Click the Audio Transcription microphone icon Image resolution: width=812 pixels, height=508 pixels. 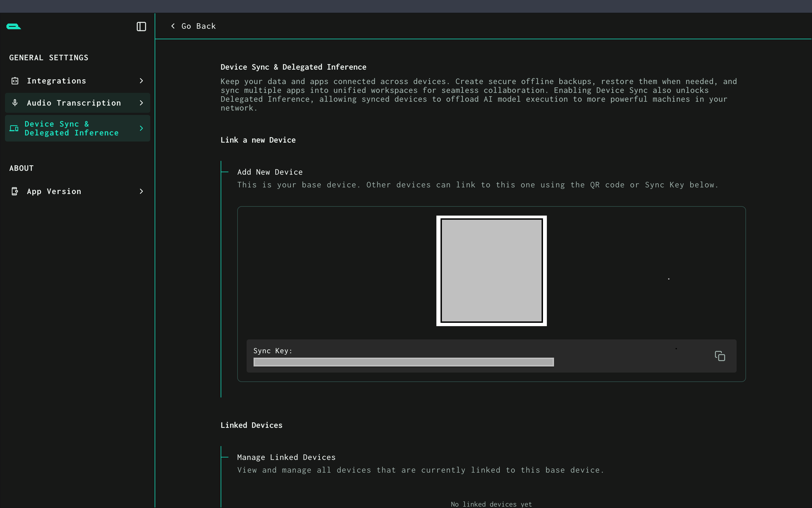[15, 103]
